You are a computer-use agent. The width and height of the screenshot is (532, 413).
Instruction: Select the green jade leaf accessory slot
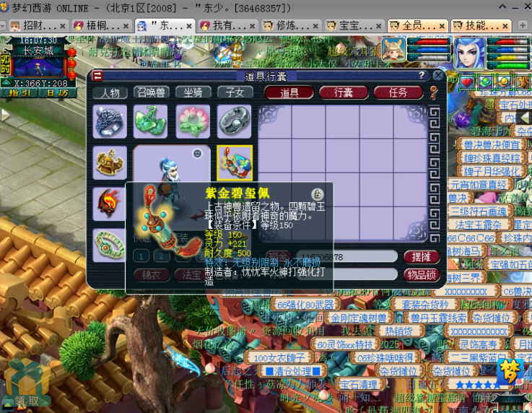(150, 121)
